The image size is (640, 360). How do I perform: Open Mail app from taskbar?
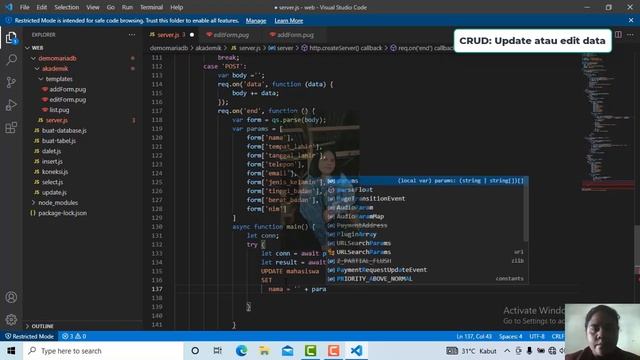(287, 351)
